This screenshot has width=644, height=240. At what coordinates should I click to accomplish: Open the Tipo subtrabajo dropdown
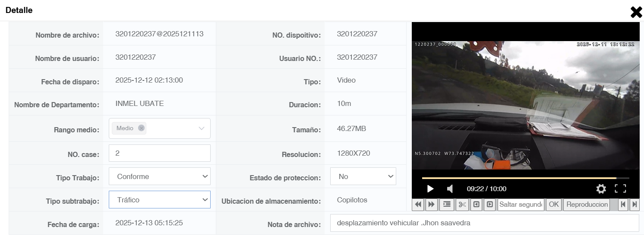pos(160,200)
